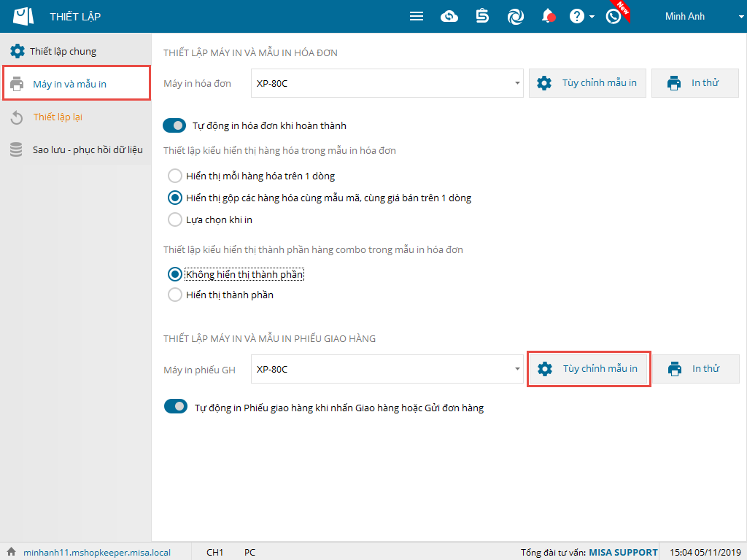
Task: Toggle Tự động in hóa đơn khi hoàn thành
Action: click(174, 125)
